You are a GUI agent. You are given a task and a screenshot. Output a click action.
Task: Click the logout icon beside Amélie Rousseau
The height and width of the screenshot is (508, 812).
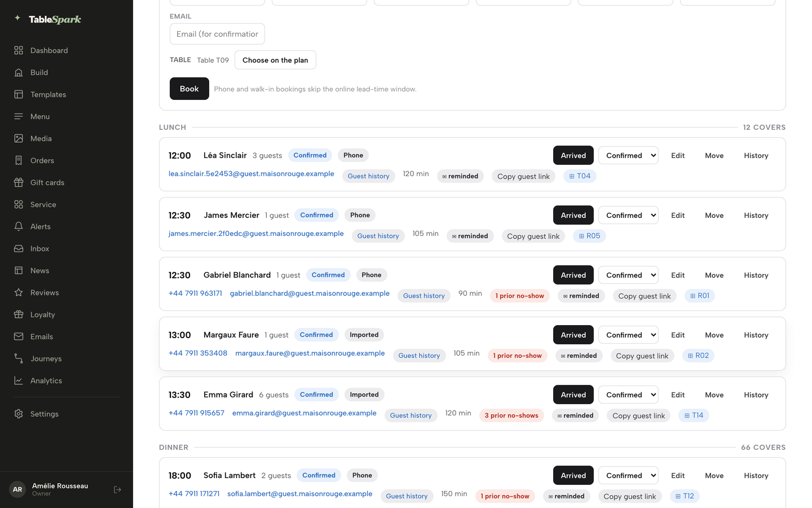pyautogui.click(x=117, y=489)
